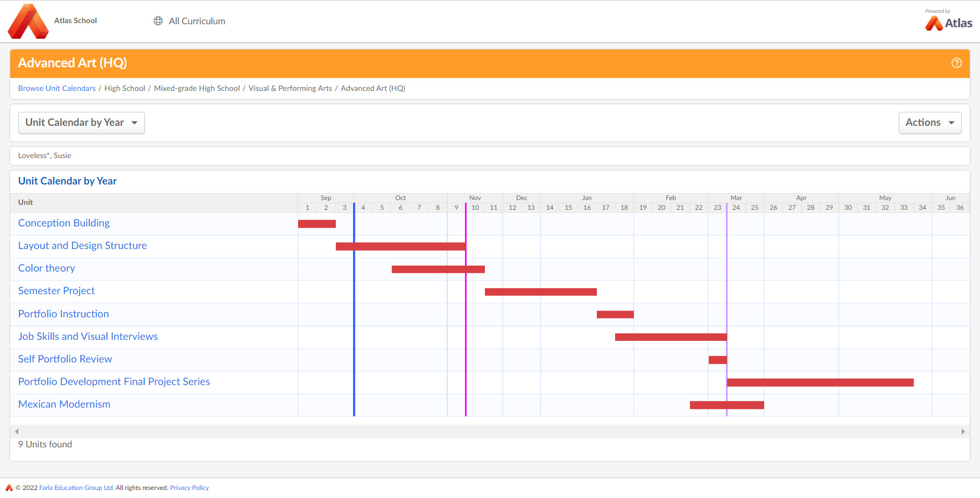
Task: Click the Conception Building timeline bar
Action: point(317,224)
